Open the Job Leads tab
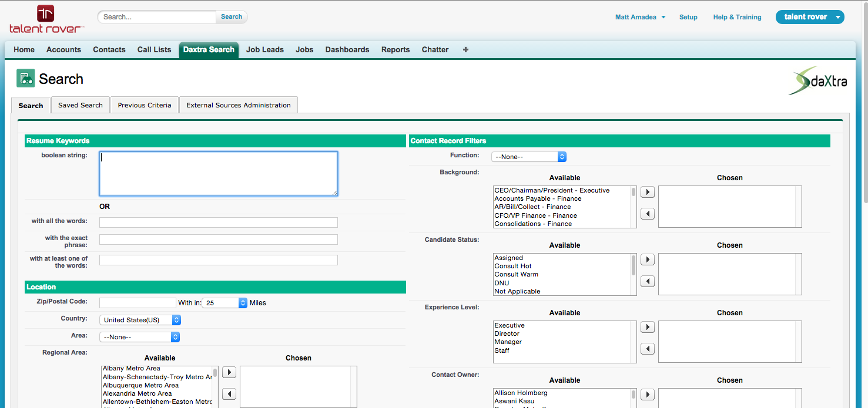The image size is (868, 408). pyautogui.click(x=265, y=50)
